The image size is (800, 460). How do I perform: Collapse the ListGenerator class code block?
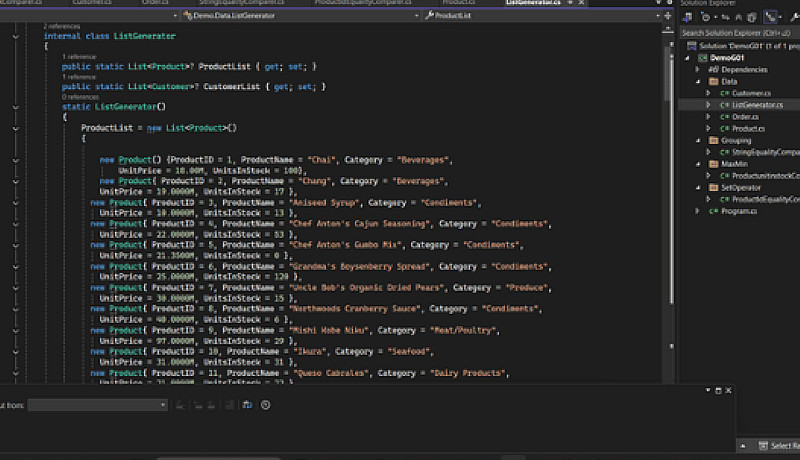(16, 37)
